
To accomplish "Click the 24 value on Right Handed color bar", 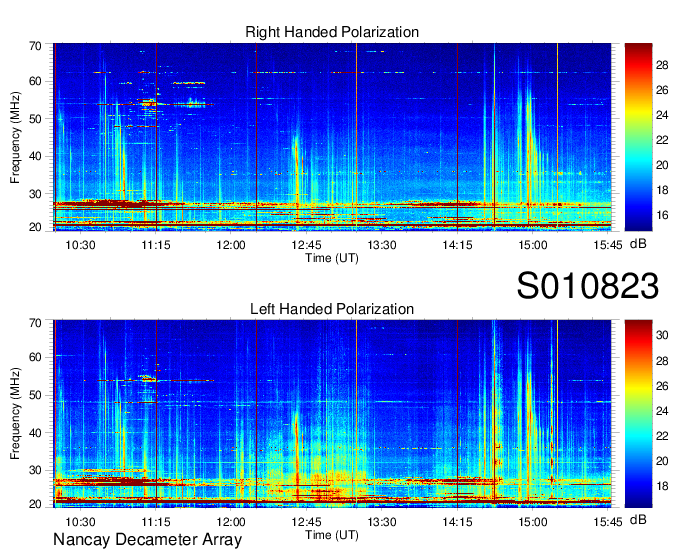I will [662, 115].
